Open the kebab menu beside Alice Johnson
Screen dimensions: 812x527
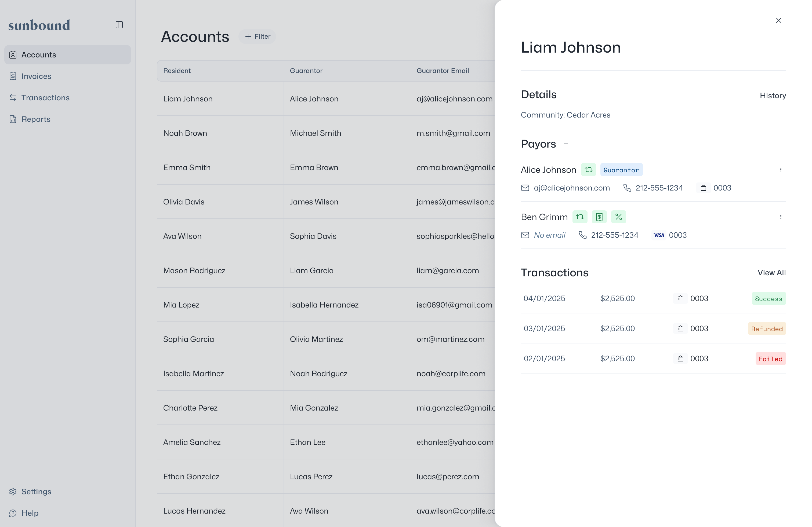[x=781, y=169]
